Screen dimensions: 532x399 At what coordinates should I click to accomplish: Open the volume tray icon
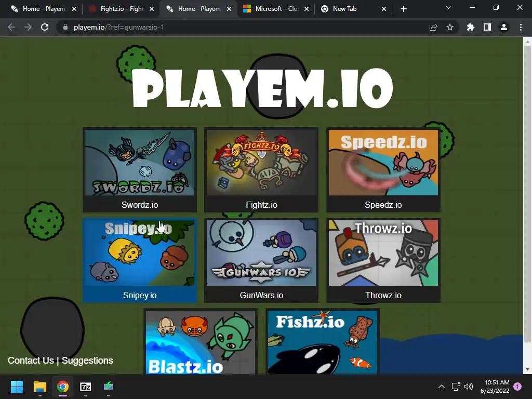[x=469, y=387]
